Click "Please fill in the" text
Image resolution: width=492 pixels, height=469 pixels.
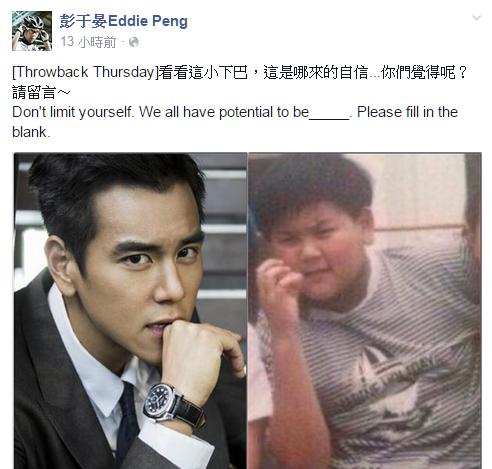(407, 112)
